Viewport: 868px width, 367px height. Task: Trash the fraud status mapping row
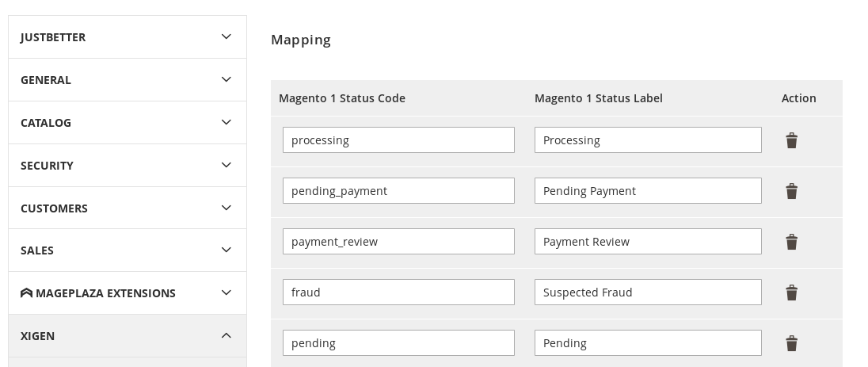point(791,292)
